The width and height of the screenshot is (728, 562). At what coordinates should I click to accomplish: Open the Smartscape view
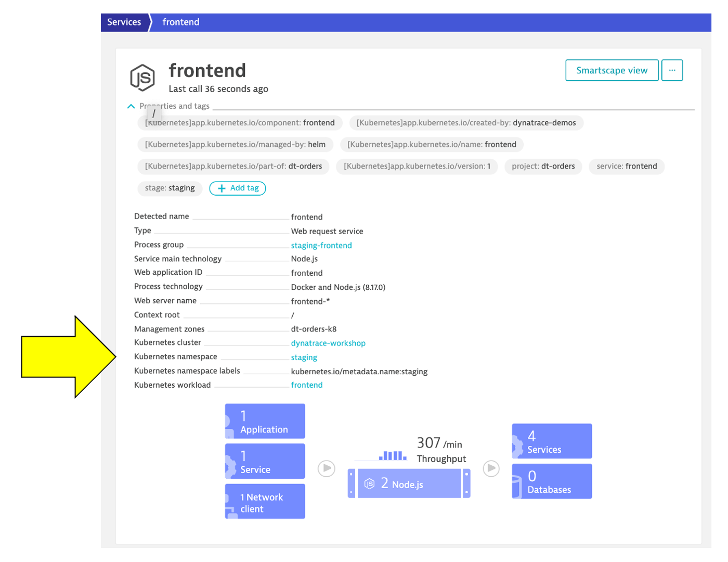(612, 70)
